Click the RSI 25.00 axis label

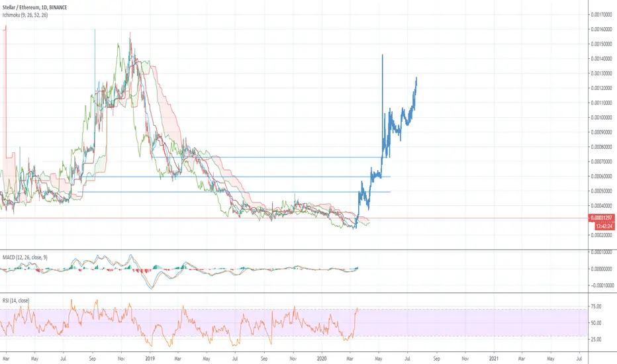click(x=596, y=340)
